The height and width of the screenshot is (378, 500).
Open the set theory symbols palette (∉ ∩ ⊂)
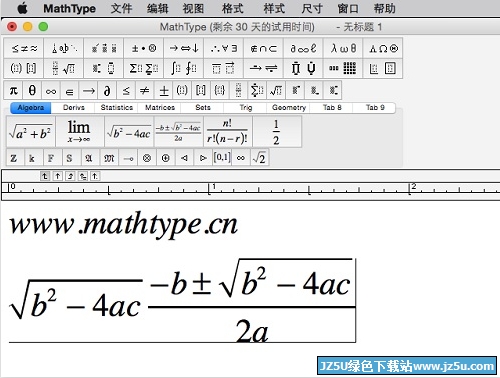click(x=263, y=48)
